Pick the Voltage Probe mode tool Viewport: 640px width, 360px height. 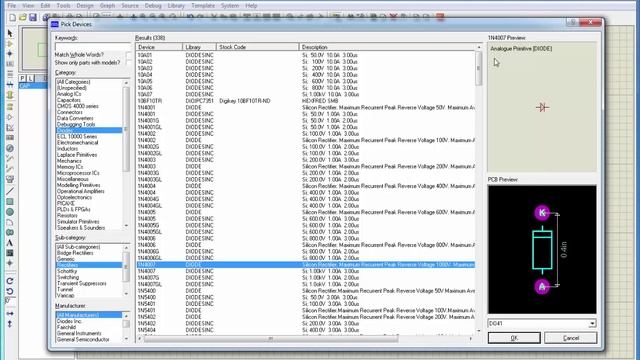(10, 158)
